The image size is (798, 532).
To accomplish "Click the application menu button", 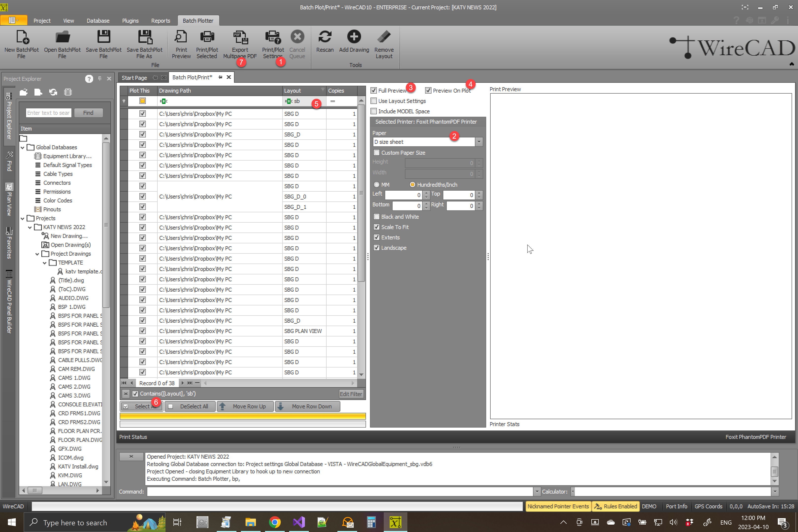I will pos(14,20).
